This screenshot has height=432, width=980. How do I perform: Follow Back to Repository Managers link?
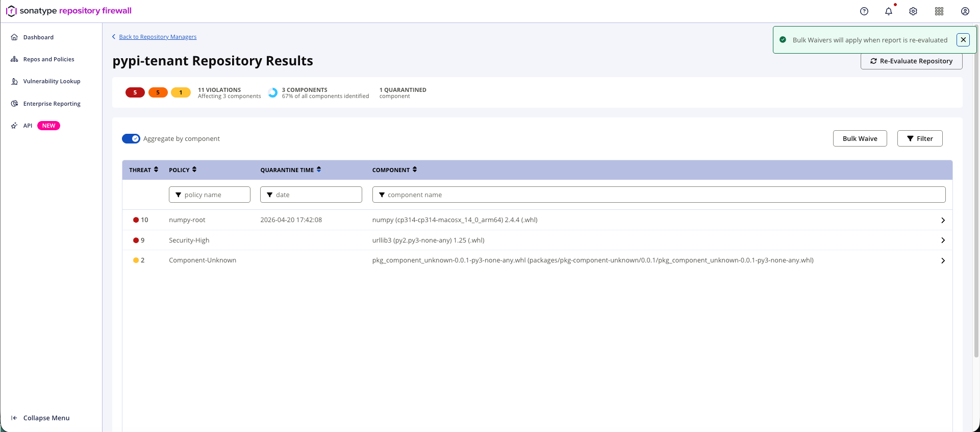pyautogui.click(x=158, y=37)
